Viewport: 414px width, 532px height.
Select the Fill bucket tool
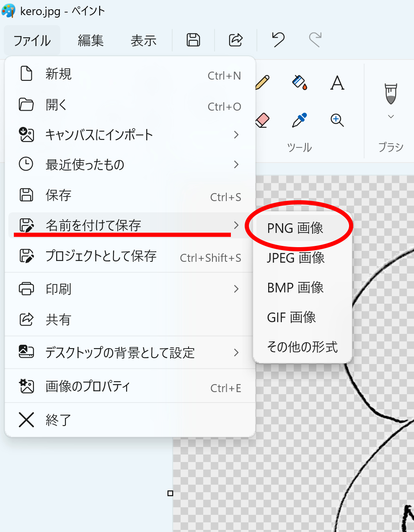299,83
